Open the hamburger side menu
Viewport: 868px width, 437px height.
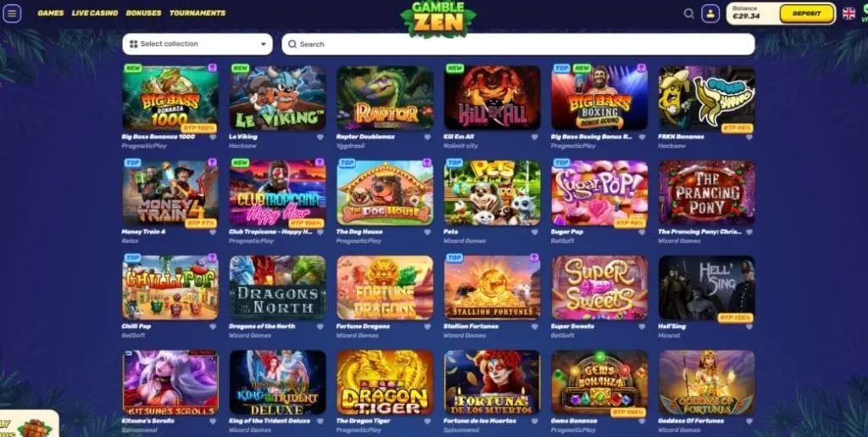click(12, 14)
